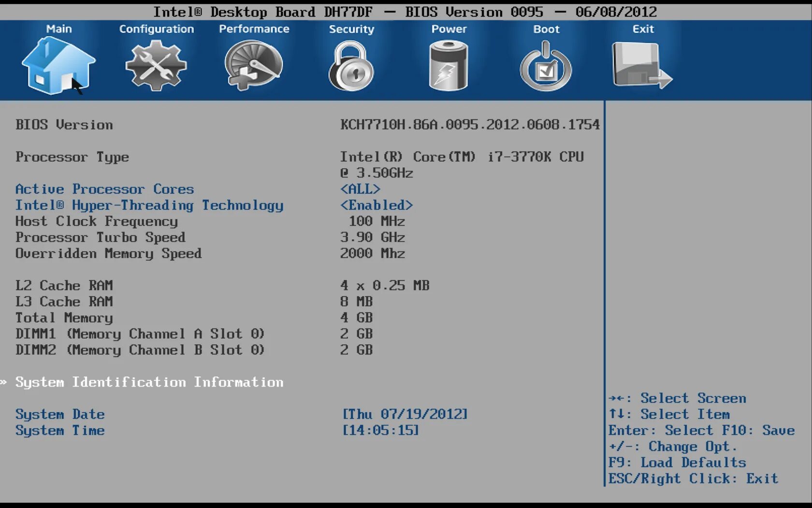Click the 4 GB total memory value

pos(357,317)
